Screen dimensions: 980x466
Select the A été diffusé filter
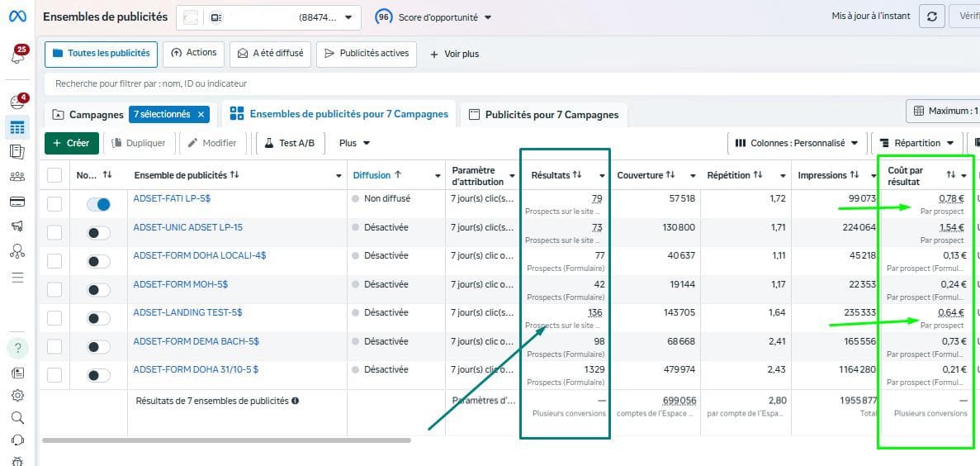[271, 54]
